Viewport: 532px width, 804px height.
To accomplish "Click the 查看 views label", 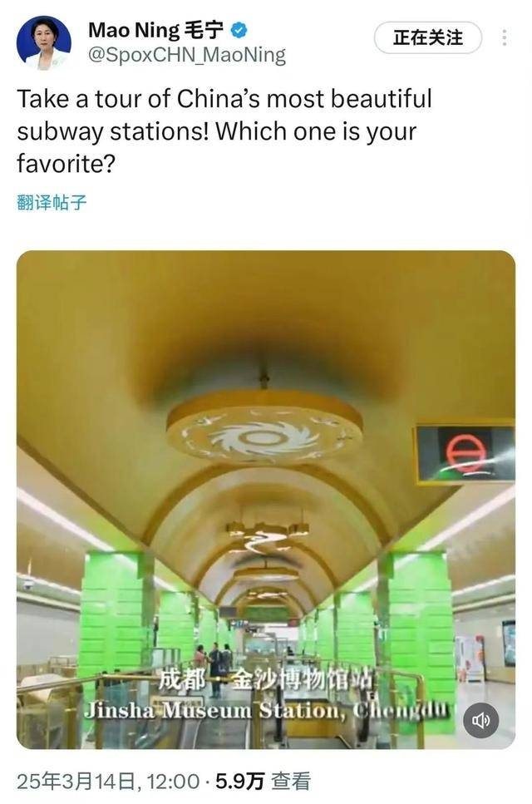I will click(x=291, y=782).
